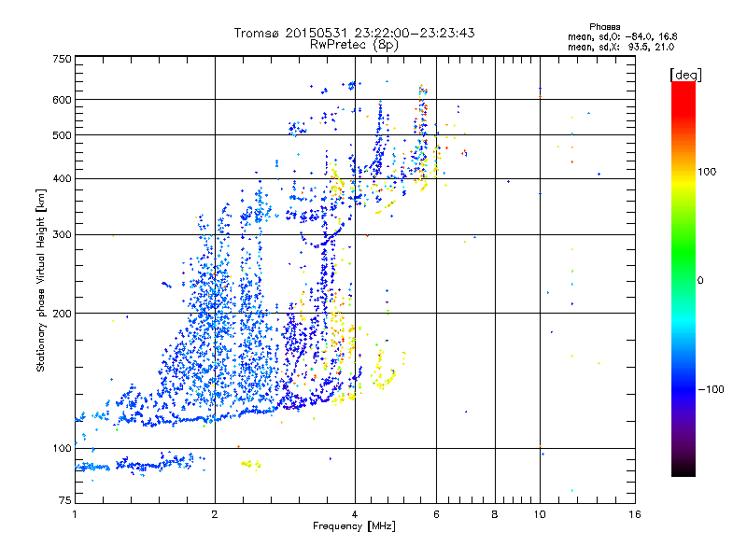This screenshot has height=560, width=747.
Task: Click the '[deg]' label above the color bar
Action: click(685, 75)
